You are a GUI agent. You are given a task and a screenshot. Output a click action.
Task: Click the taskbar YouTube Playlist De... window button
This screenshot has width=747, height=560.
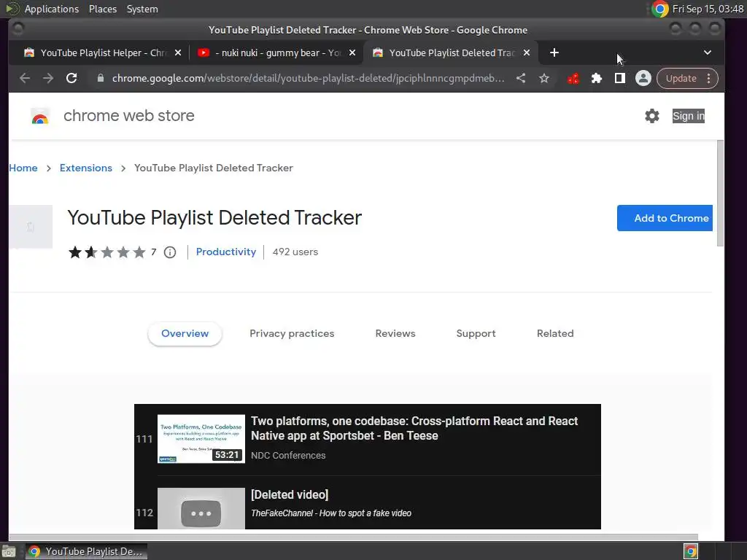[x=86, y=551]
